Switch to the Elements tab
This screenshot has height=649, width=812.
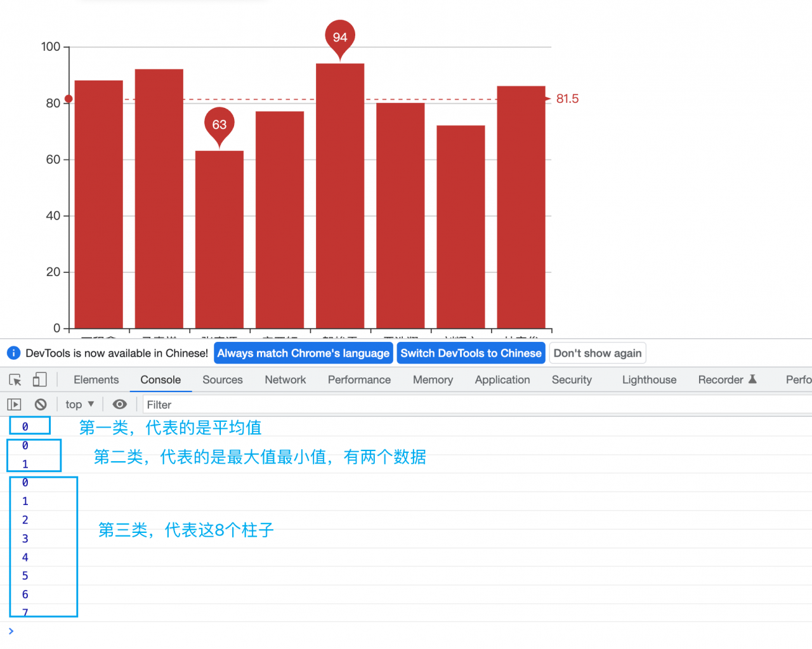click(96, 379)
